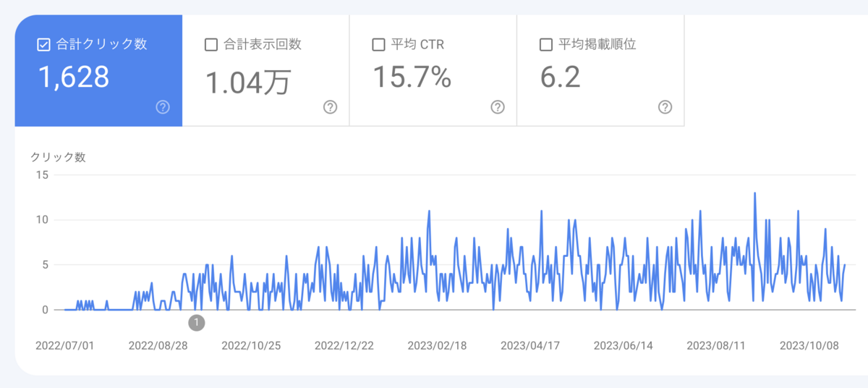Click the 2022/12/22 date label

click(x=344, y=346)
